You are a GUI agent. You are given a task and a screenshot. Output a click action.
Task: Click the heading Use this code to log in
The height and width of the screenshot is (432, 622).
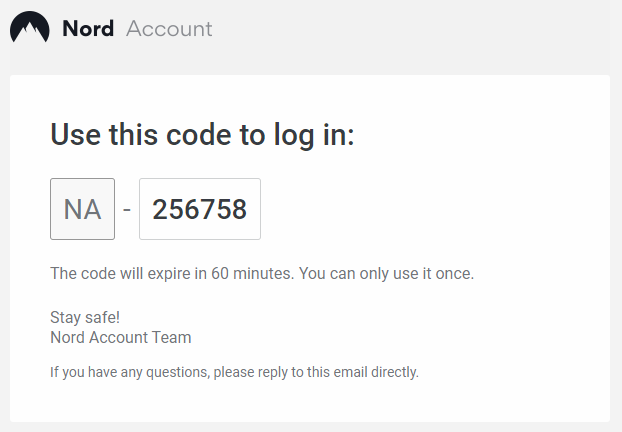(x=202, y=136)
